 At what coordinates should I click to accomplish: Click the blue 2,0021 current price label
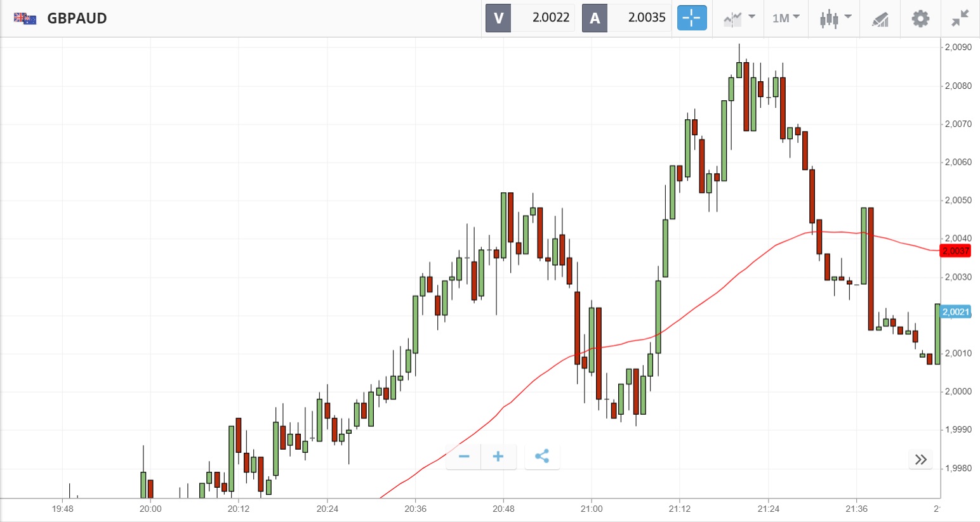(x=955, y=312)
